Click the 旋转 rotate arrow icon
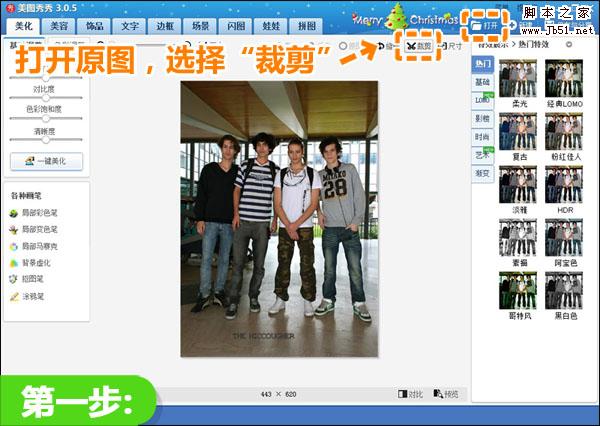 (381, 46)
